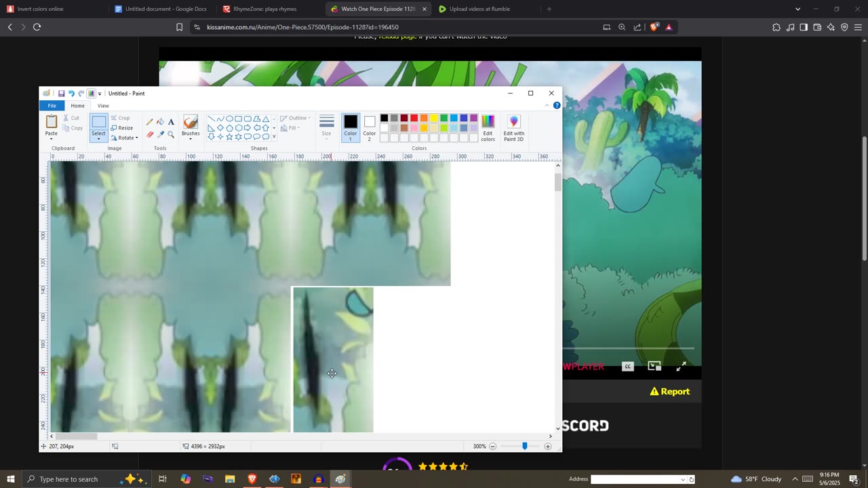Open the Brave Wallet icon
Viewport: 868px width, 488px height.
point(817,27)
